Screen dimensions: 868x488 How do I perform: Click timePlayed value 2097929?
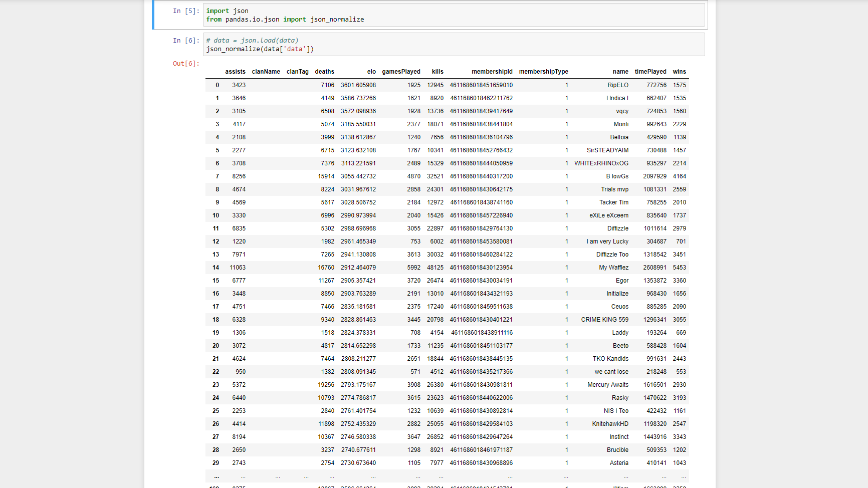click(655, 176)
